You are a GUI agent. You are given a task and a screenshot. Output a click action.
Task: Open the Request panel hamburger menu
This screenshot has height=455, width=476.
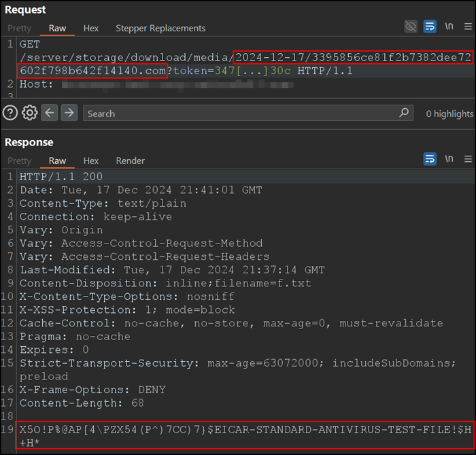(467, 27)
